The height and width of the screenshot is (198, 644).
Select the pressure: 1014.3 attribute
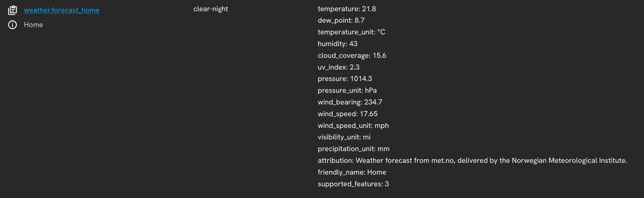(345, 79)
